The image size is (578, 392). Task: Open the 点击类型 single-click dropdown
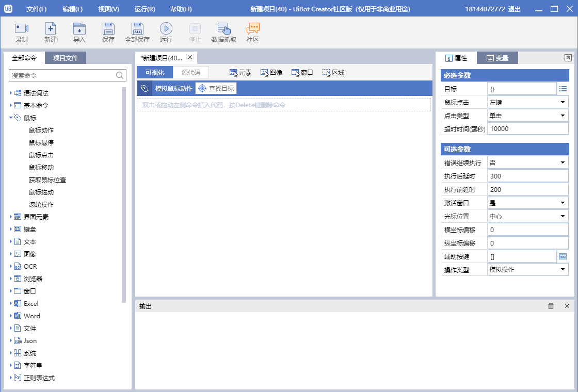pos(528,116)
